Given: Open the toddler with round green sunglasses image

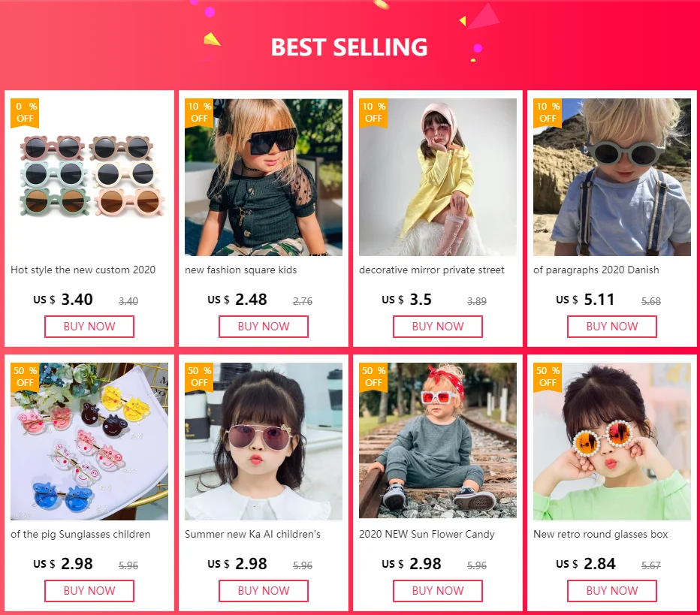Looking at the screenshot, I should [611, 177].
